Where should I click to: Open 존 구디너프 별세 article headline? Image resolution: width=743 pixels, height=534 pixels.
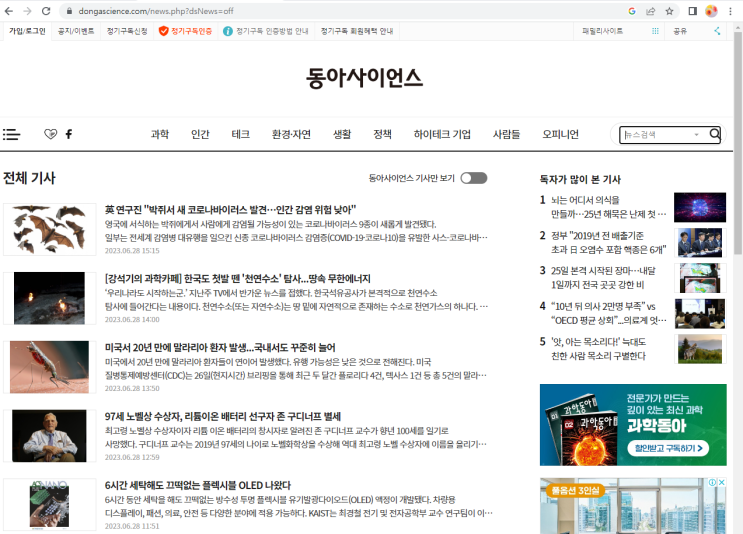pos(223,416)
